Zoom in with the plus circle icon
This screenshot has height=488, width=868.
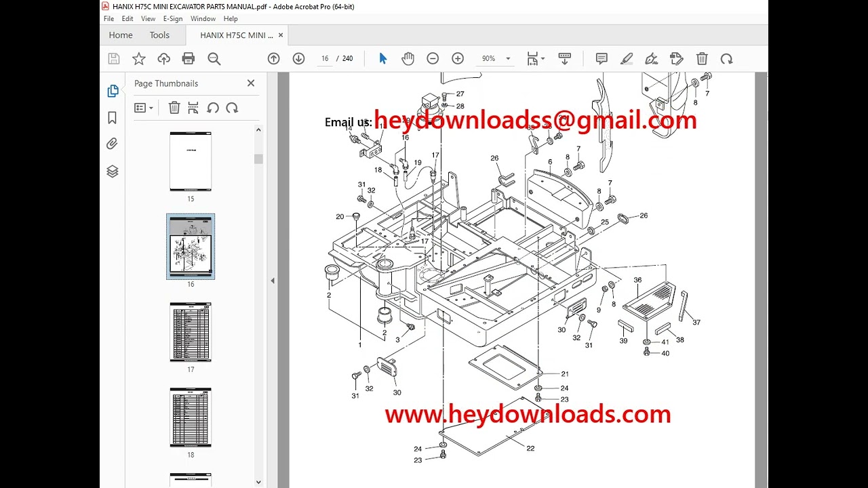click(458, 59)
